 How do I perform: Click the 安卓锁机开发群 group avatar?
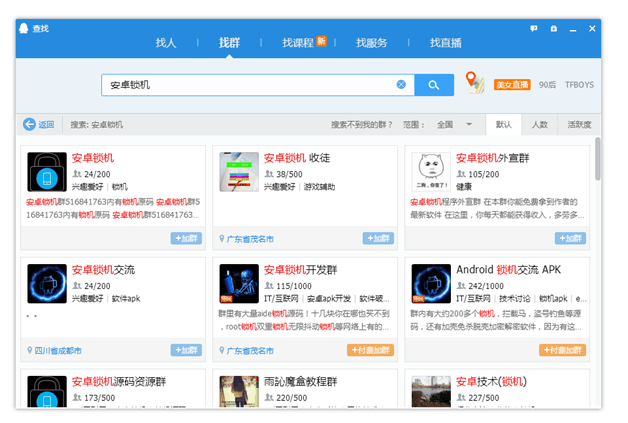point(239,284)
